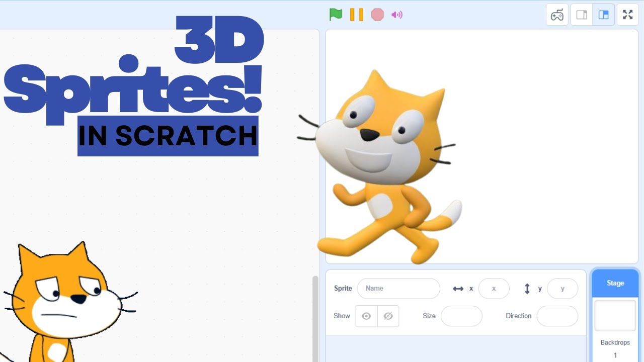Switch to large stage layout
Viewport: 644px width, 362px height.
[x=603, y=15]
